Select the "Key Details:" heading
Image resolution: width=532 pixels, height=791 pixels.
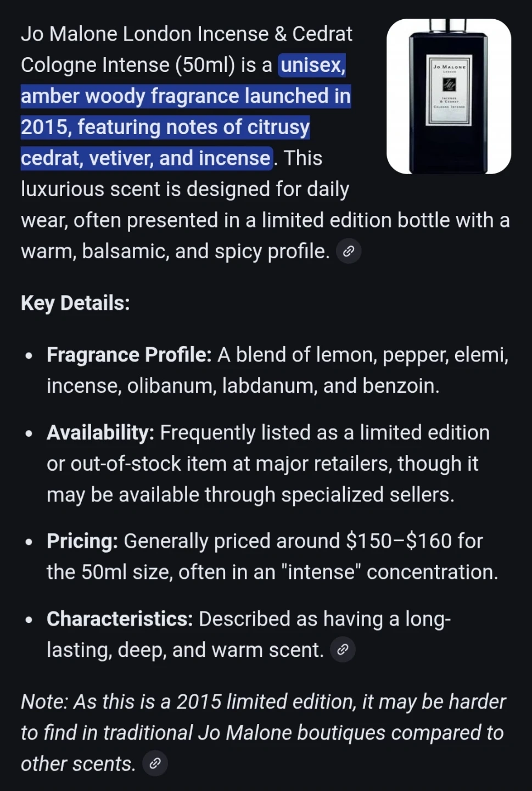[75, 303]
